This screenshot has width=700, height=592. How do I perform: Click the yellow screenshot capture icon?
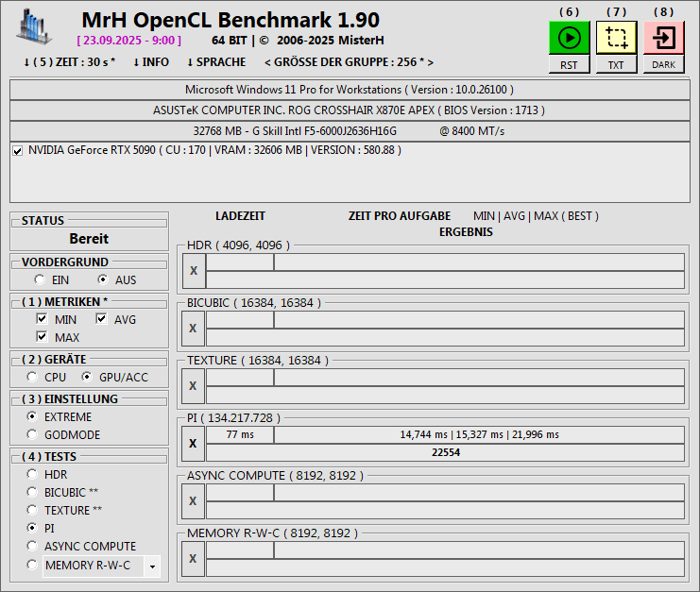coord(617,38)
